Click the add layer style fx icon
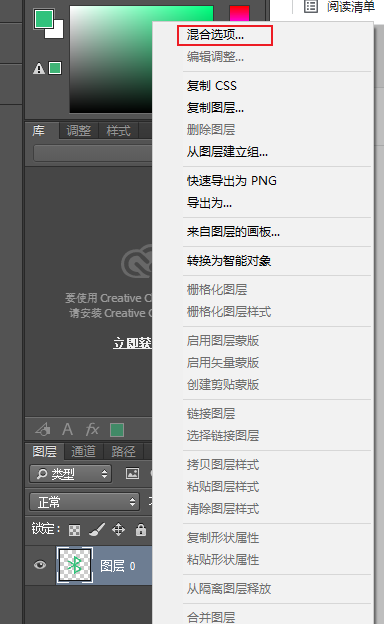 tap(92, 429)
